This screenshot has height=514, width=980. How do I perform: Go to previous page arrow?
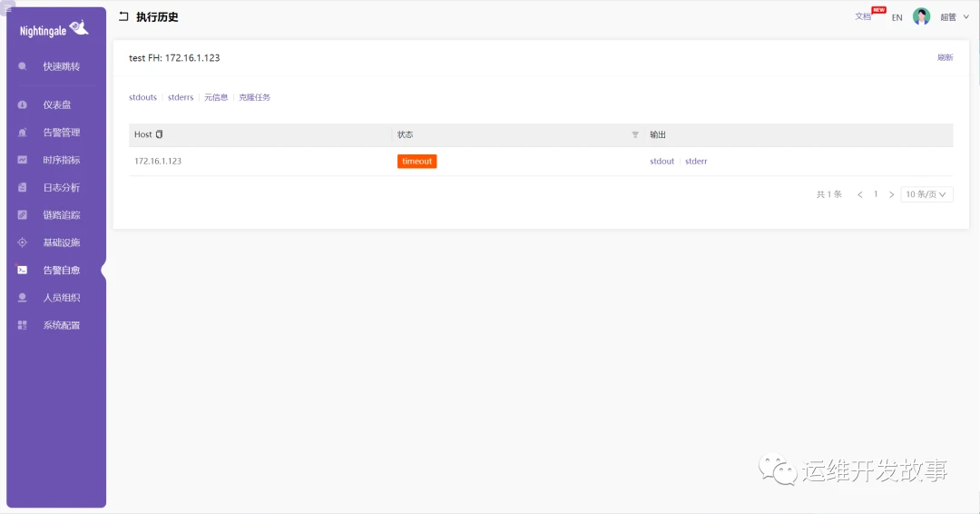point(860,194)
